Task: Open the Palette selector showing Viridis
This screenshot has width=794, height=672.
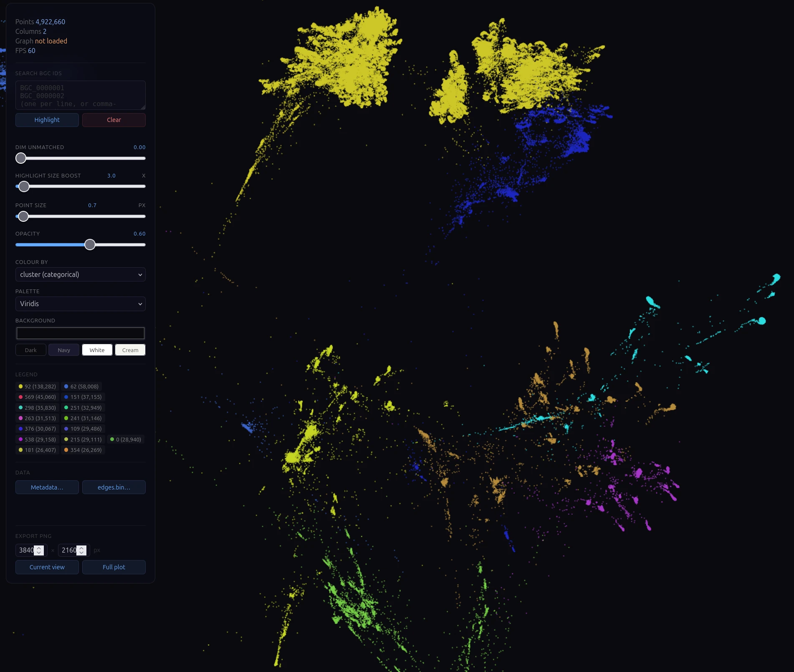Action: (x=80, y=304)
